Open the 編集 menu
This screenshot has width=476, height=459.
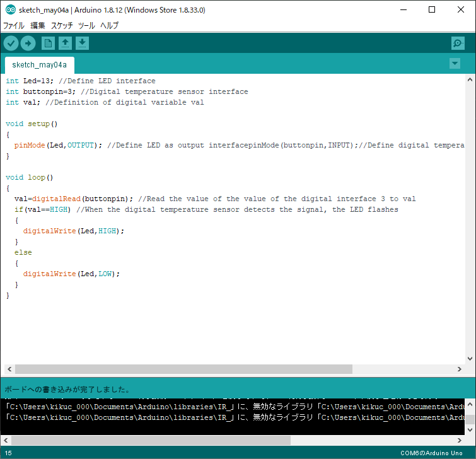38,26
